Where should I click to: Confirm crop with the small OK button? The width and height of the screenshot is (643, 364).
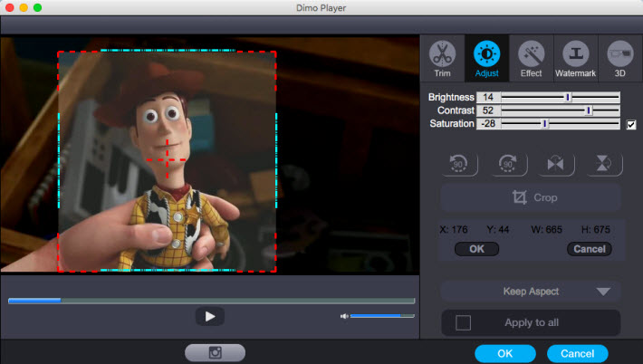click(x=476, y=249)
